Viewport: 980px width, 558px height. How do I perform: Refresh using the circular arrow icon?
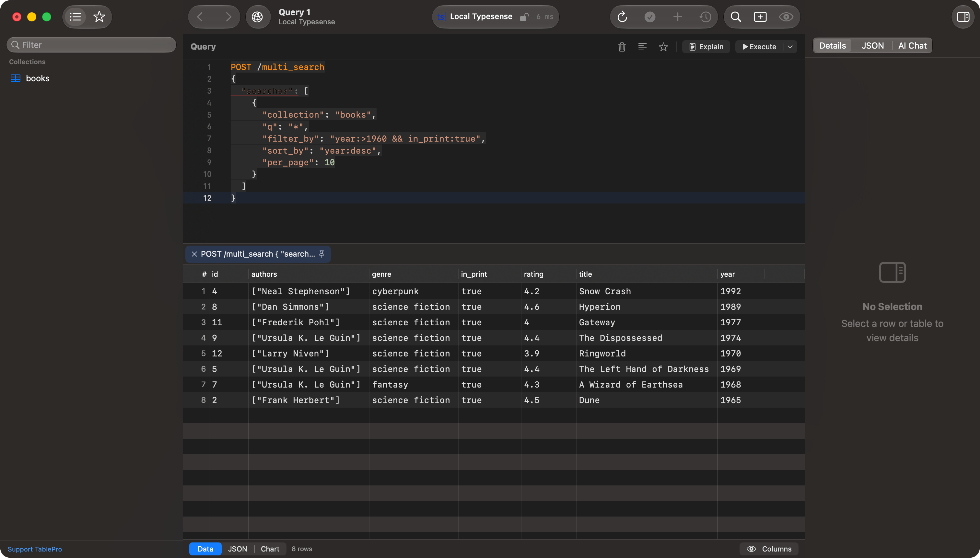622,17
